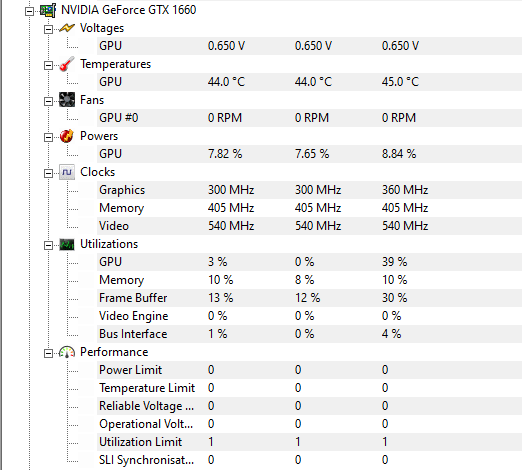
Task: Select the Graphics clock row
Action: point(309,190)
